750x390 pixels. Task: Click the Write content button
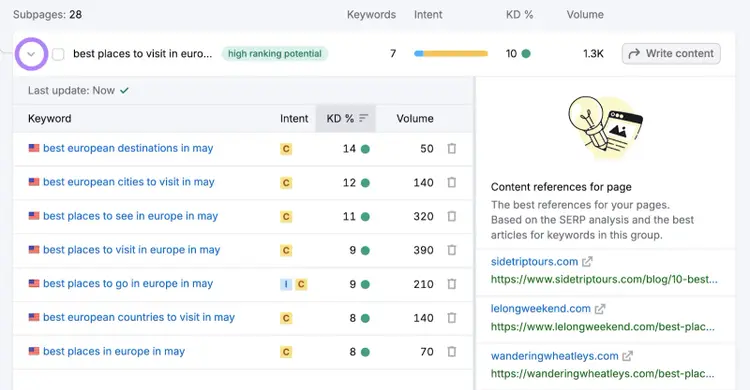point(671,54)
